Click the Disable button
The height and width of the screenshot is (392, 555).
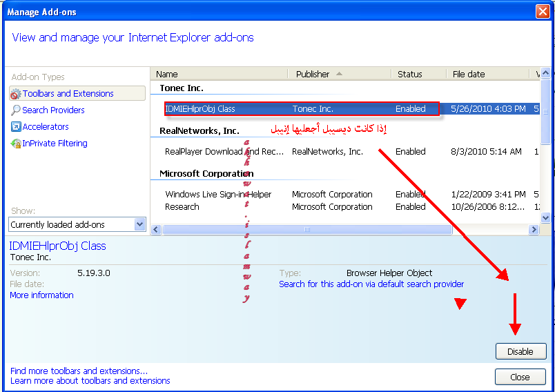coord(520,351)
